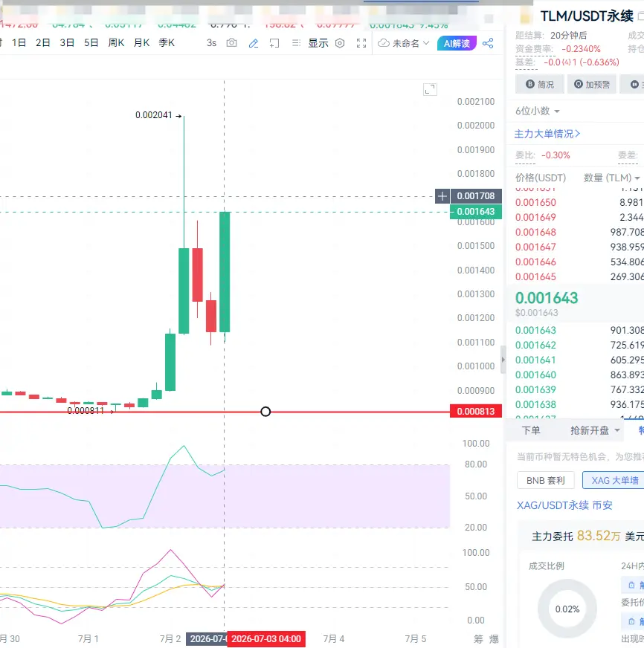
Task: Click bid price 0.001638 row
Action: (579, 404)
